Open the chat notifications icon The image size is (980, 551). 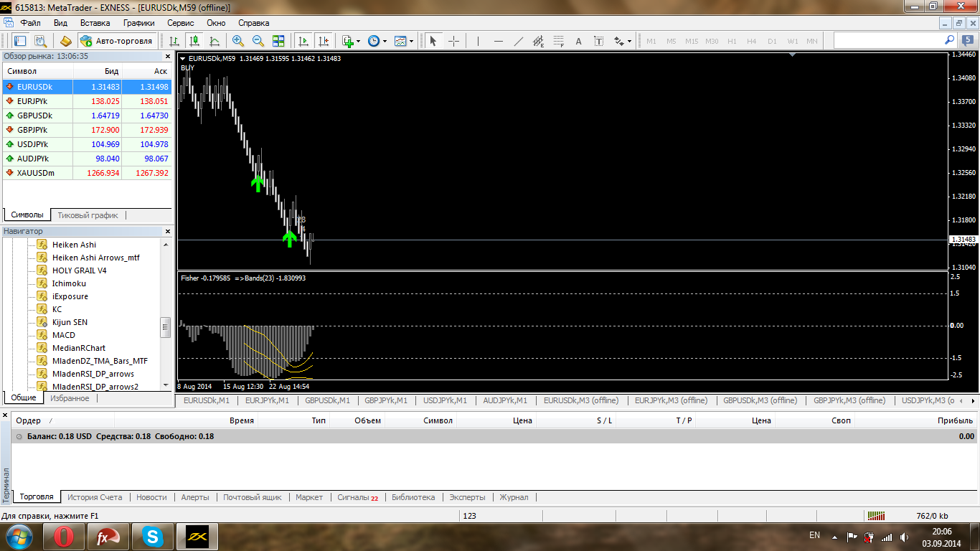click(967, 41)
